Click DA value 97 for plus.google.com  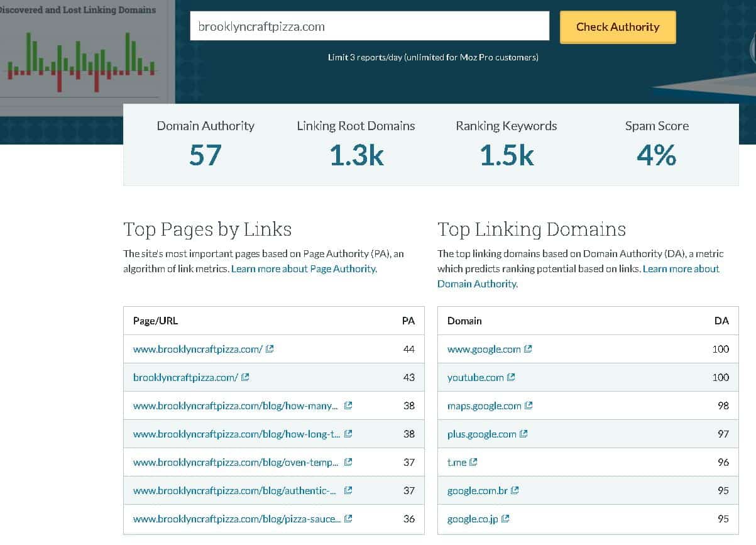click(x=723, y=434)
